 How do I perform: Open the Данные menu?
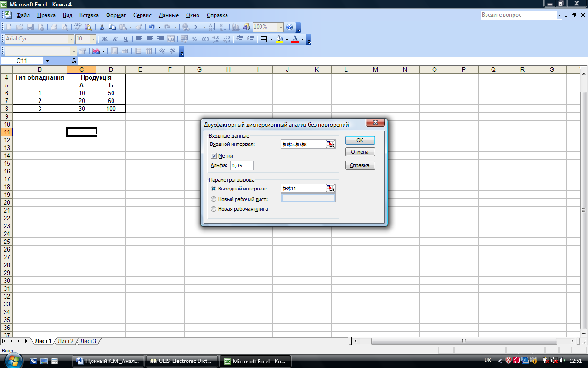pyautogui.click(x=169, y=15)
